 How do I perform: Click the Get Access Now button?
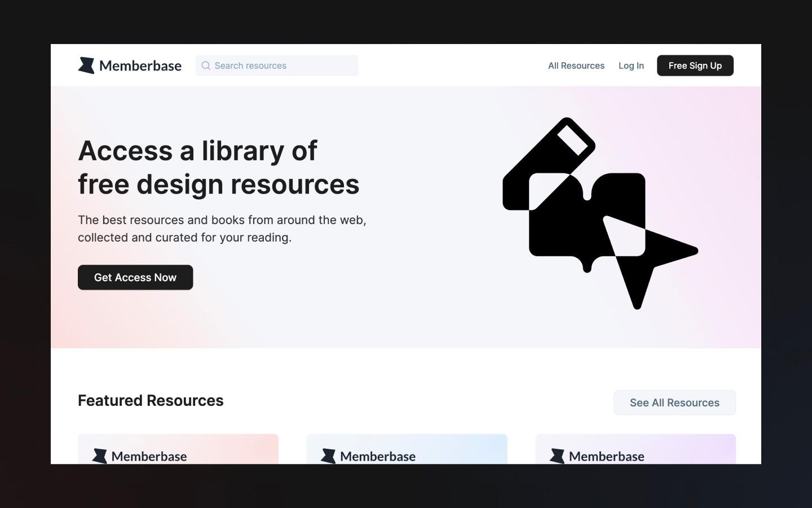click(135, 277)
